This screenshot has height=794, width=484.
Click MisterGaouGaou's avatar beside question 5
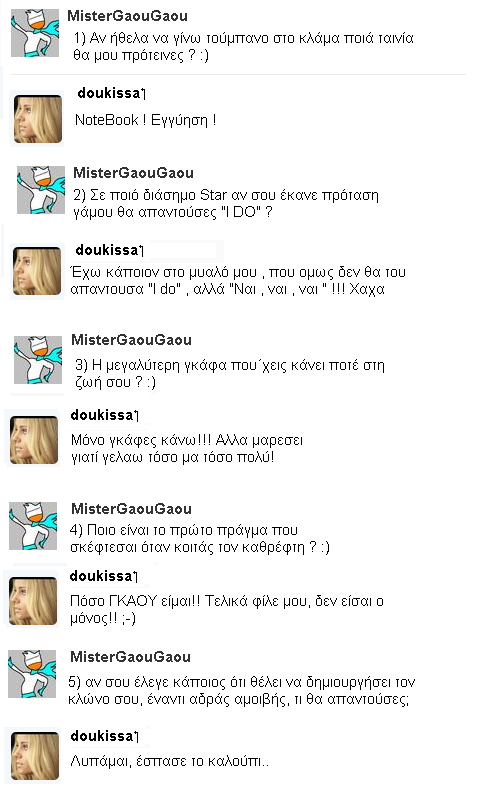pyautogui.click(x=32, y=674)
